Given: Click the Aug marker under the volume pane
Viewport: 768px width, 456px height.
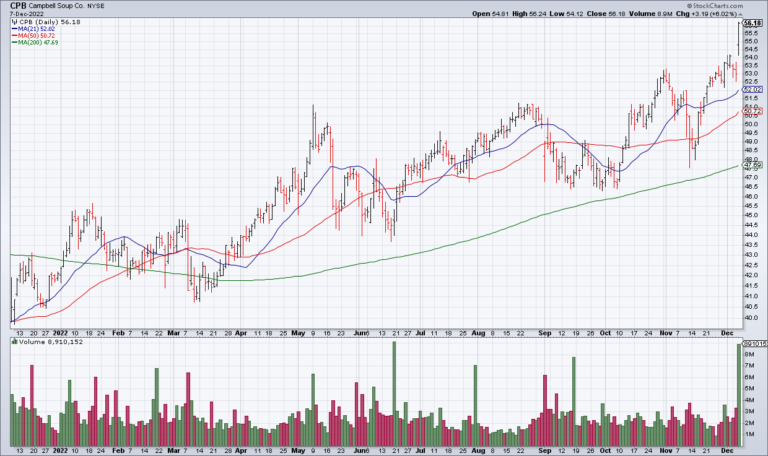Looking at the screenshot, I should (478, 451).
